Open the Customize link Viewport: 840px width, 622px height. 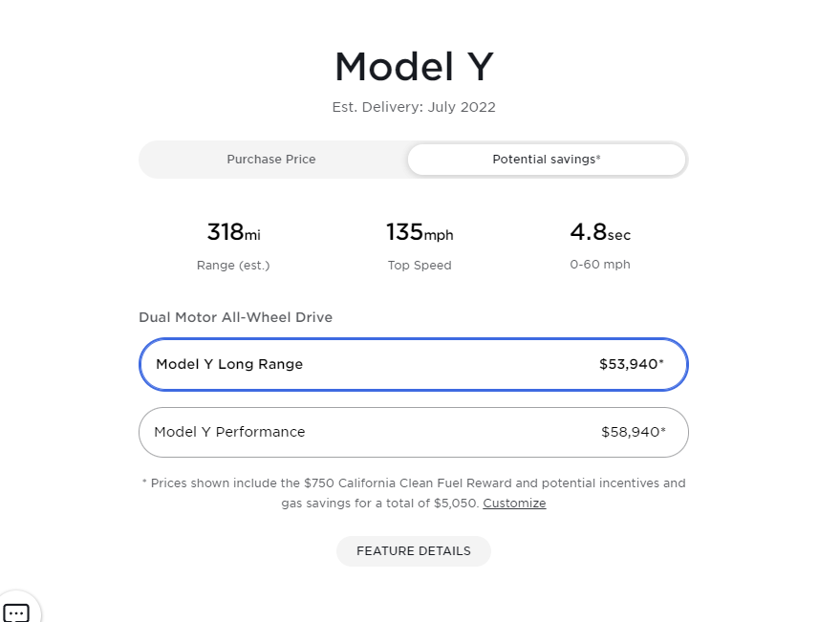[x=514, y=504]
